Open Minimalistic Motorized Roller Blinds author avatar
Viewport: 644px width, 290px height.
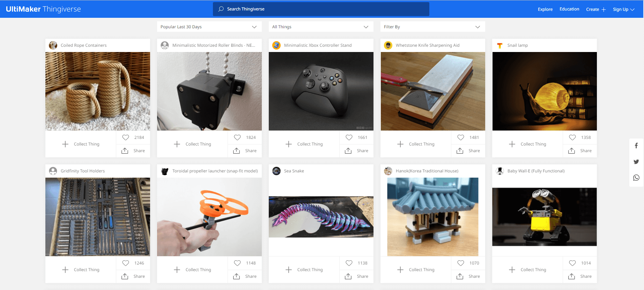click(165, 45)
